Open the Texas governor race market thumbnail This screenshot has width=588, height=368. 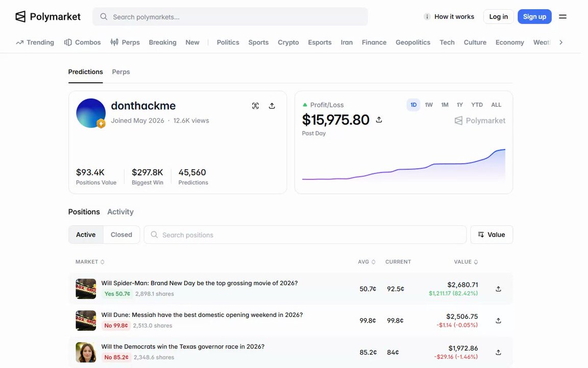point(86,352)
